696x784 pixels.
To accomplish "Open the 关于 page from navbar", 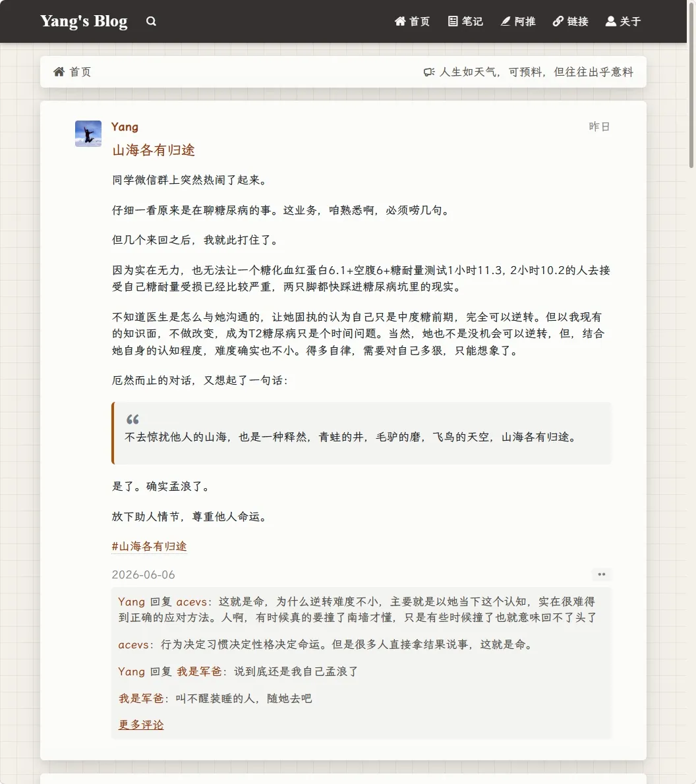I will click(623, 21).
